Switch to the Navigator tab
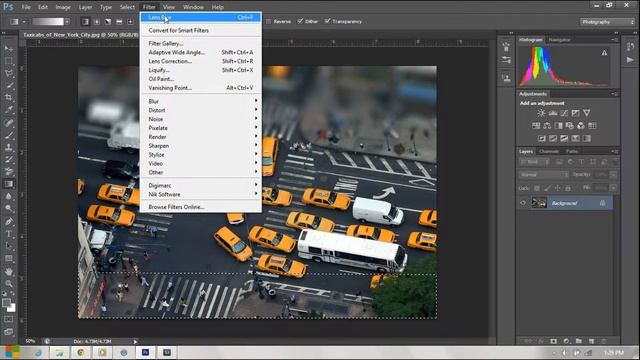Screen dimensions: 640x360 [559, 40]
